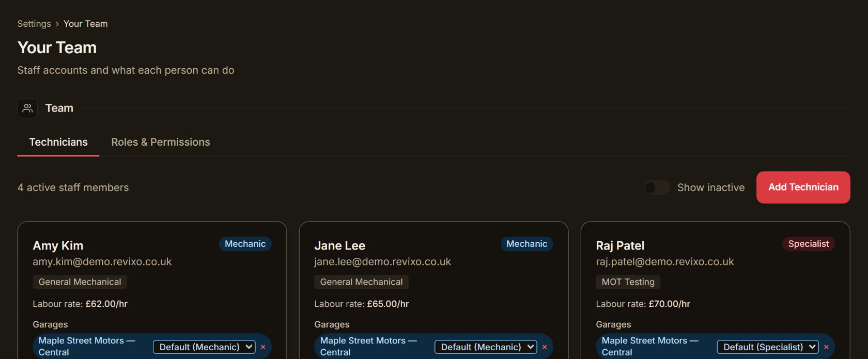Image resolution: width=868 pixels, height=359 pixels.
Task: Click Raj Patel's MOT Testing tag
Action: tap(628, 282)
